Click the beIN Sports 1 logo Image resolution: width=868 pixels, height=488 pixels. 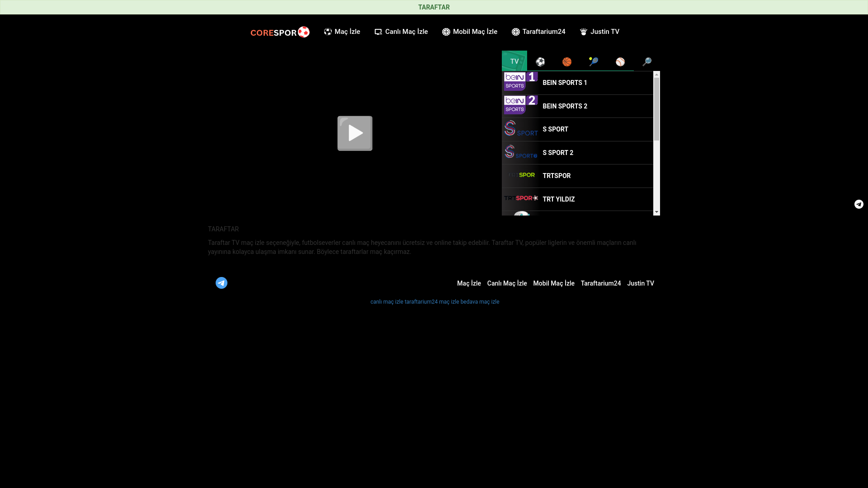pos(521,81)
